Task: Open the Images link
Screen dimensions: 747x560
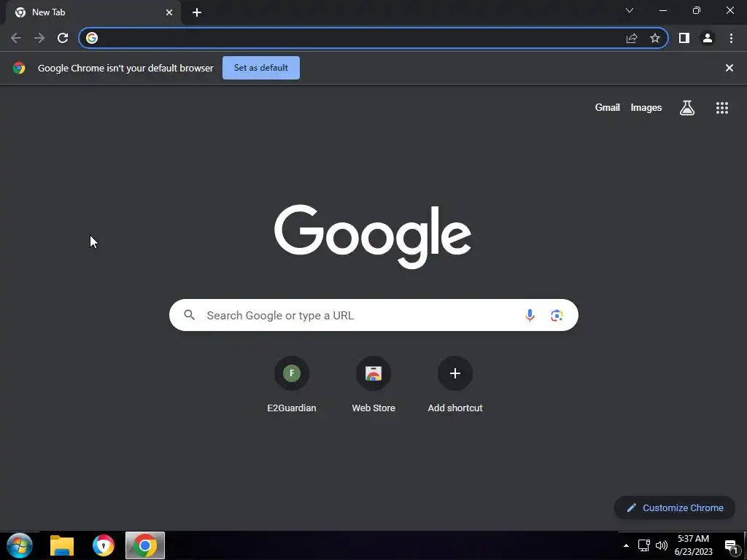Action: (646, 108)
